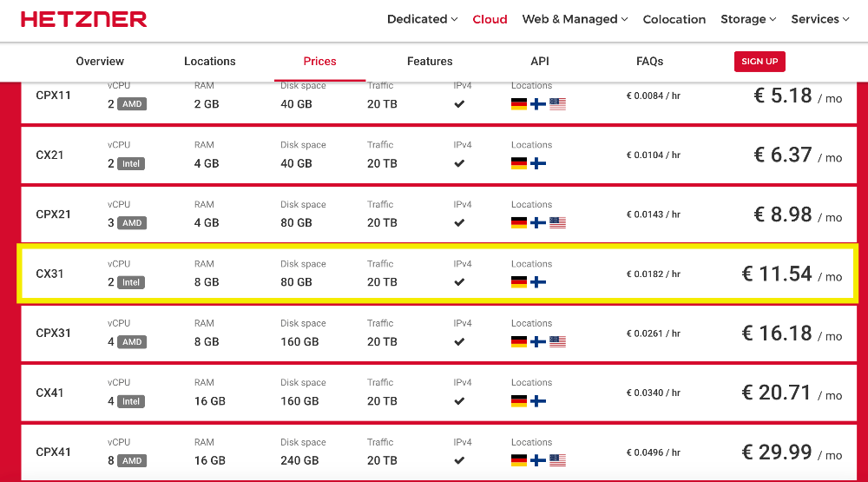Image resolution: width=868 pixels, height=482 pixels.
Task: Click the US flag in CPX41 row
Action: point(557,460)
